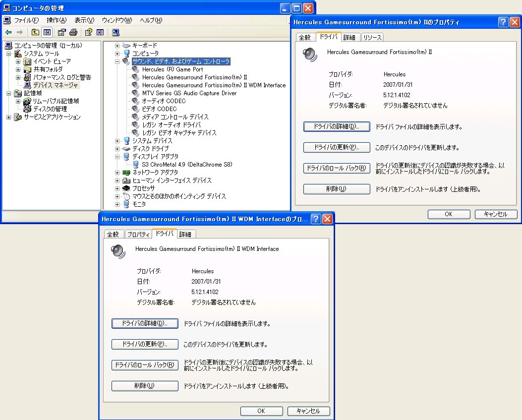Click the Up one level toolbar icon

35,32
